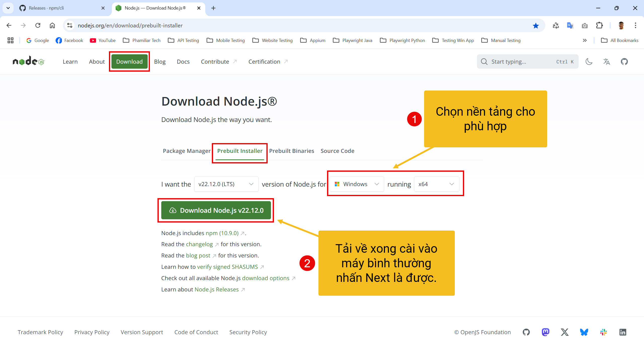Open the recycle-style extension icon

555,25
